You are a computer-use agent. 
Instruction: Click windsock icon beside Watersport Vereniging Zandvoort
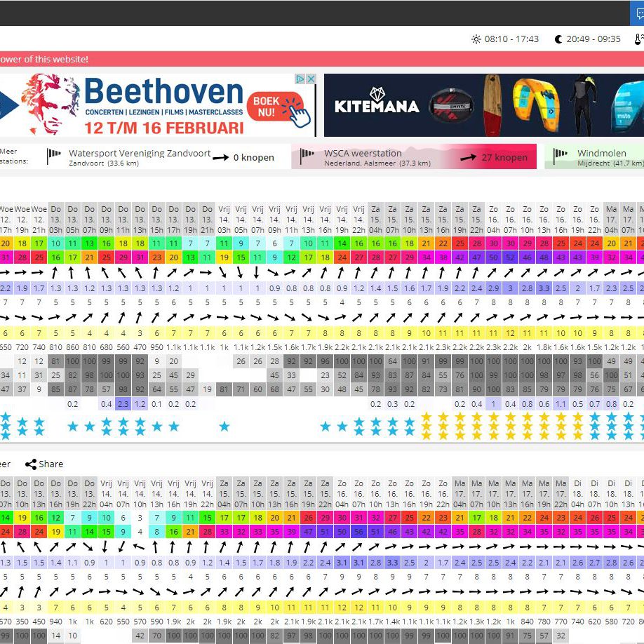point(54,156)
